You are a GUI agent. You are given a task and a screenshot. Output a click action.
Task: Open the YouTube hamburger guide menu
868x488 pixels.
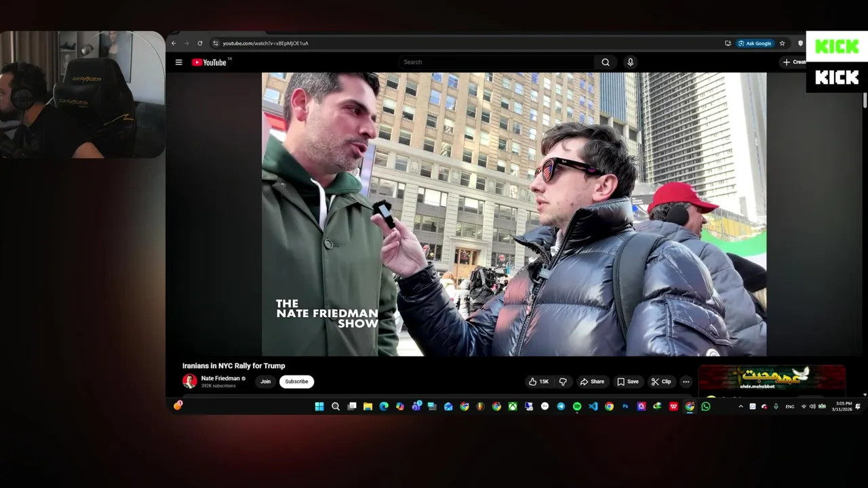[x=178, y=62]
